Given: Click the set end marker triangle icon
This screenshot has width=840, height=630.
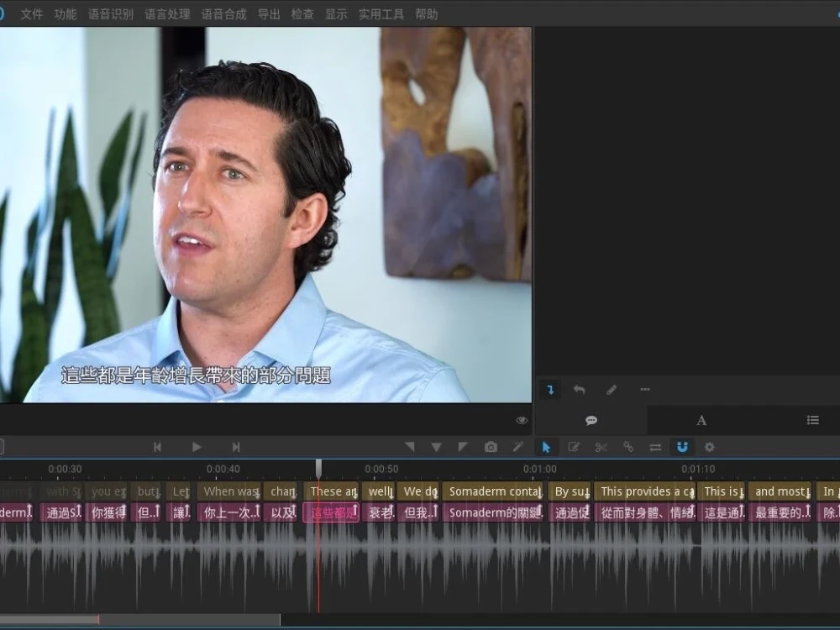Looking at the screenshot, I should (x=463, y=447).
